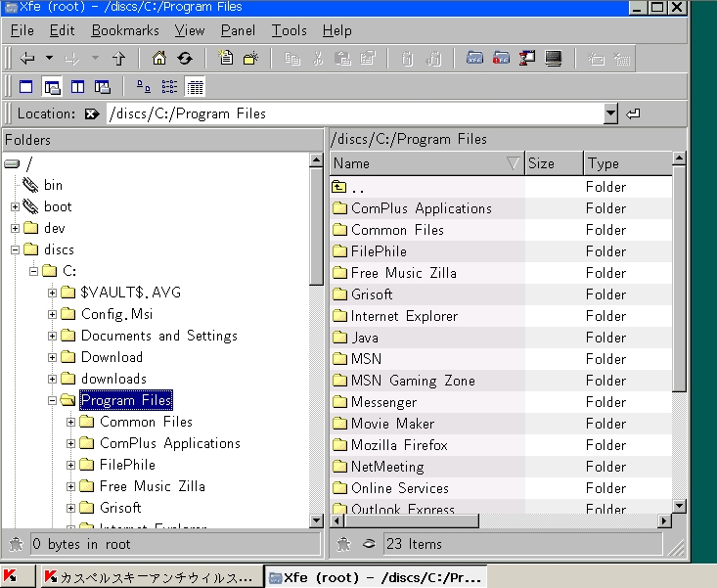717x588 pixels.
Task: Click the grayed Paste toolbar icon
Action: coord(343,59)
